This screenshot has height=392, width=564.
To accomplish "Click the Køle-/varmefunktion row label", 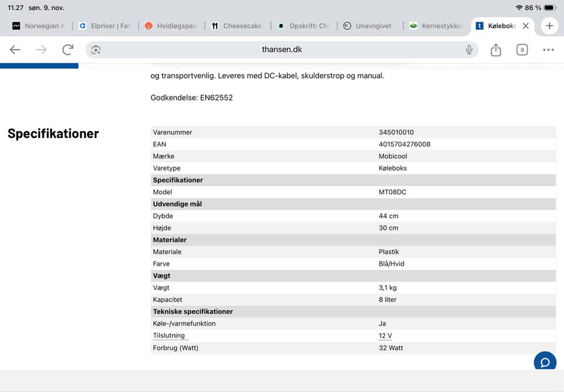I will pyautogui.click(x=184, y=324).
